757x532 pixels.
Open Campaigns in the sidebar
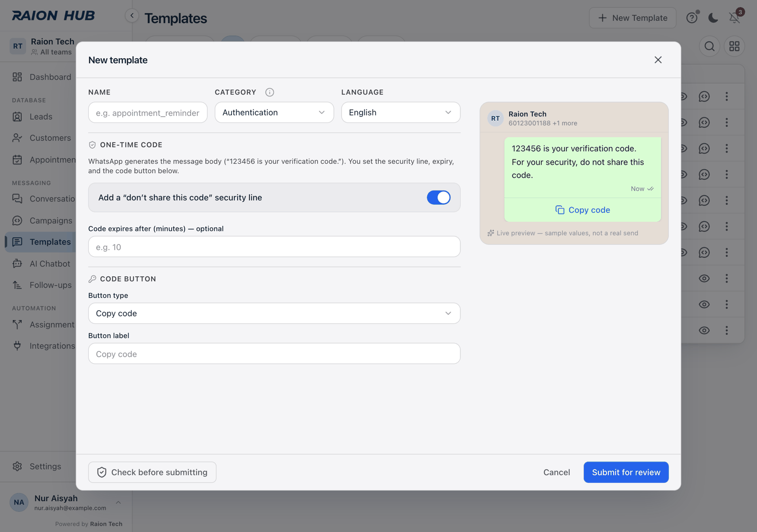click(43, 221)
